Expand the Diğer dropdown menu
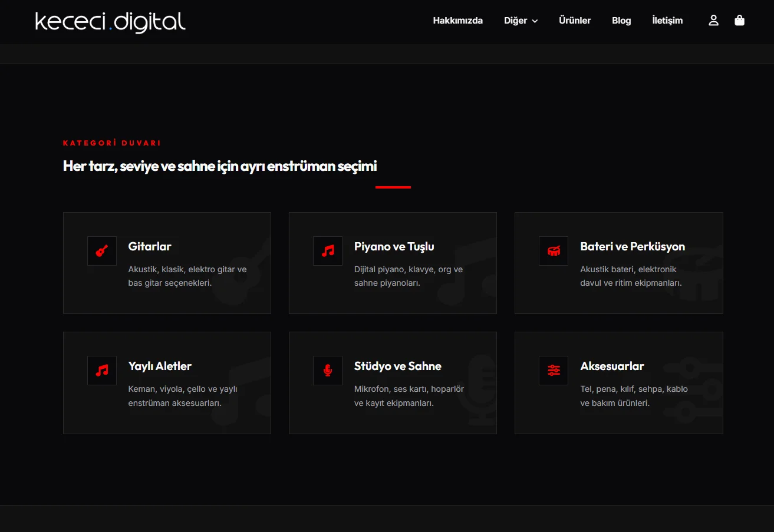The height and width of the screenshot is (532, 774). coord(521,21)
